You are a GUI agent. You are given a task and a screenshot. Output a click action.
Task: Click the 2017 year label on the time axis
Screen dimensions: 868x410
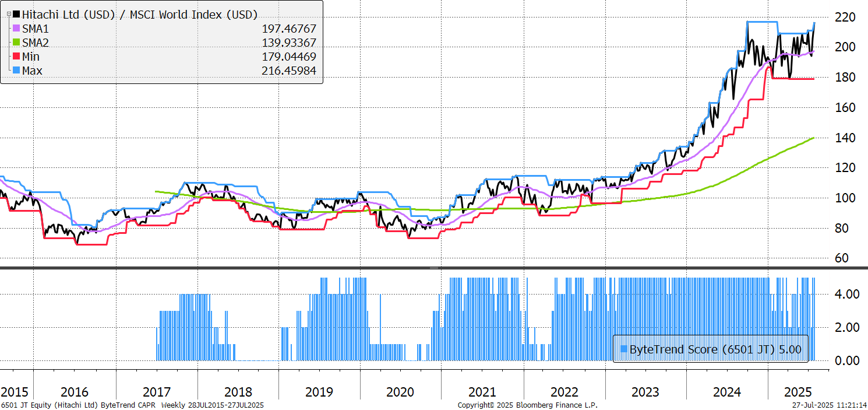click(157, 391)
